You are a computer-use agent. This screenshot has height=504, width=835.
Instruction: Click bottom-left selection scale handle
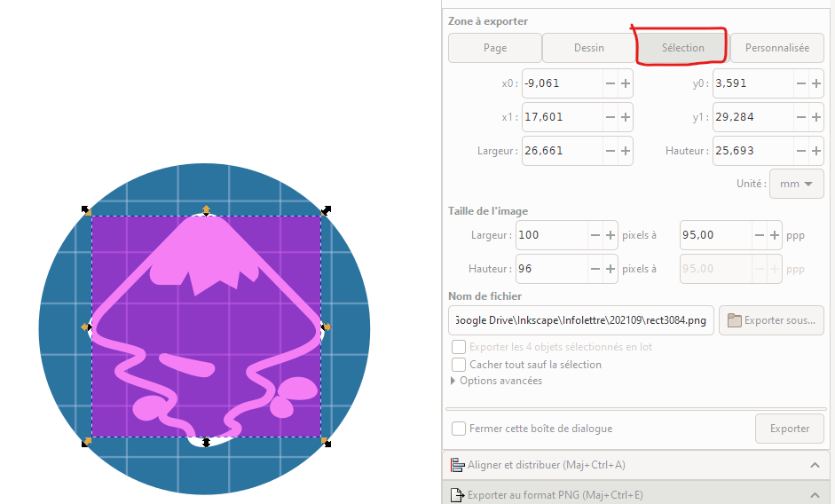86,442
